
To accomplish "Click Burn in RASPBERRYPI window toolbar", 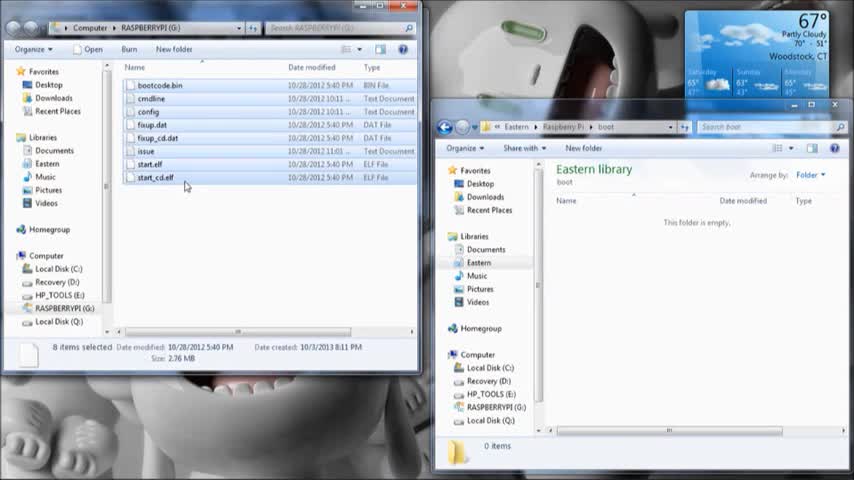I will (129, 49).
